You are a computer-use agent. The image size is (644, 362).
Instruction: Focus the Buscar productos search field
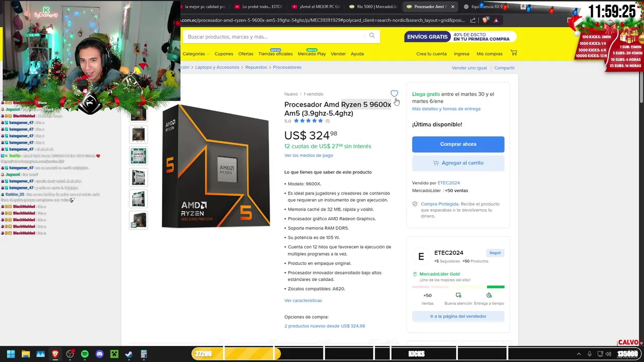click(x=274, y=37)
